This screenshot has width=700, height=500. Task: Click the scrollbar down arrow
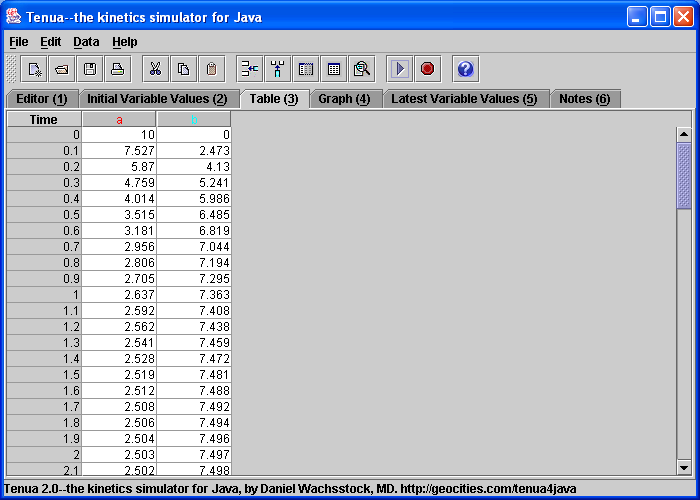[x=684, y=468]
